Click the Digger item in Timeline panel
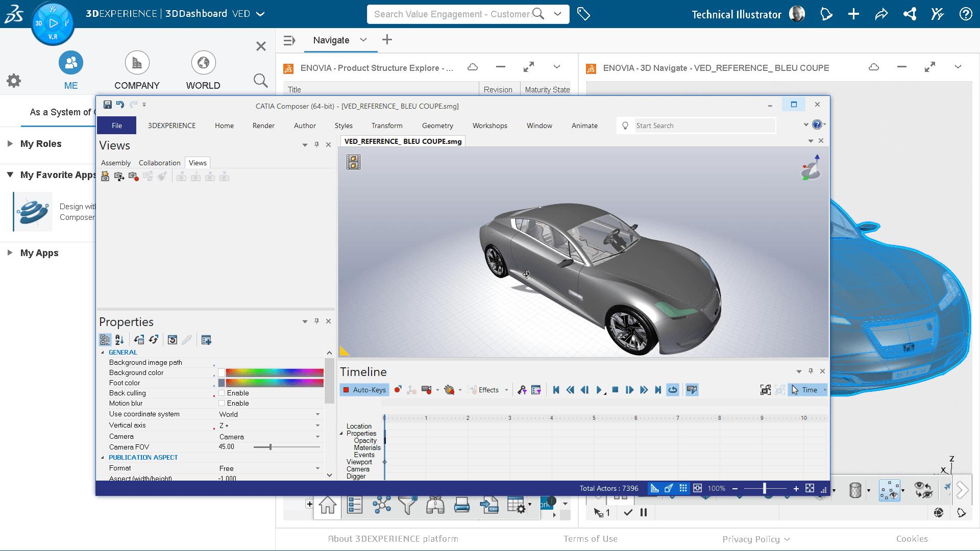The height and width of the screenshot is (551, 980). (355, 477)
